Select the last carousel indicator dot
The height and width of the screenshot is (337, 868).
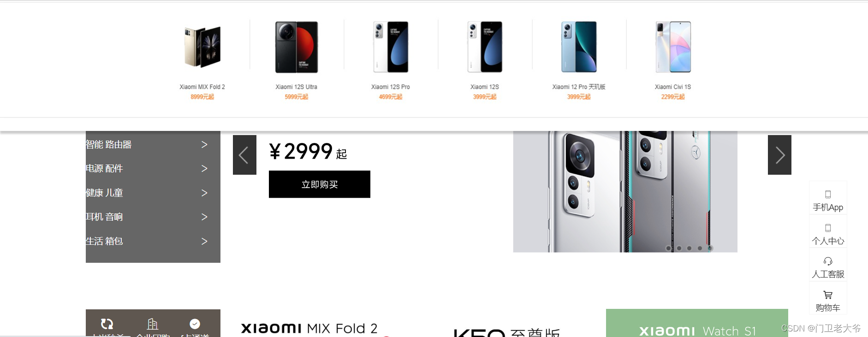(x=710, y=248)
